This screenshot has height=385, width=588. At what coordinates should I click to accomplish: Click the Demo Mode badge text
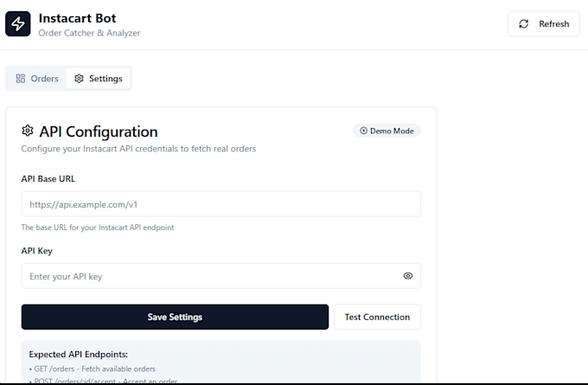click(392, 131)
